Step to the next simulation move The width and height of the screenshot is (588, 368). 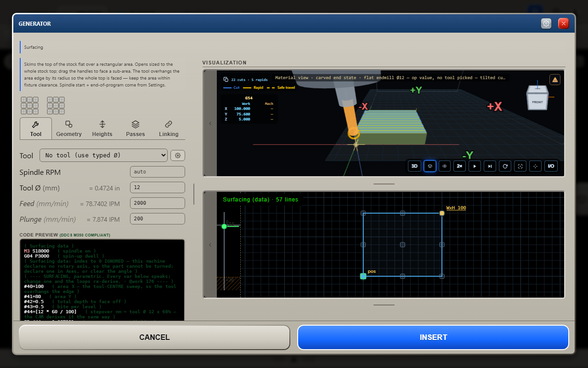point(490,166)
